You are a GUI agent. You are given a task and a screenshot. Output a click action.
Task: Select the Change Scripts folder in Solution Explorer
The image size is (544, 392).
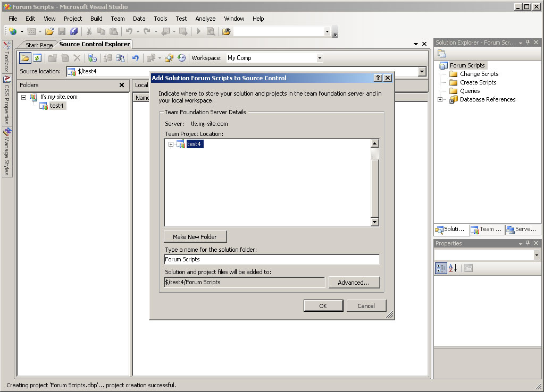pos(479,74)
